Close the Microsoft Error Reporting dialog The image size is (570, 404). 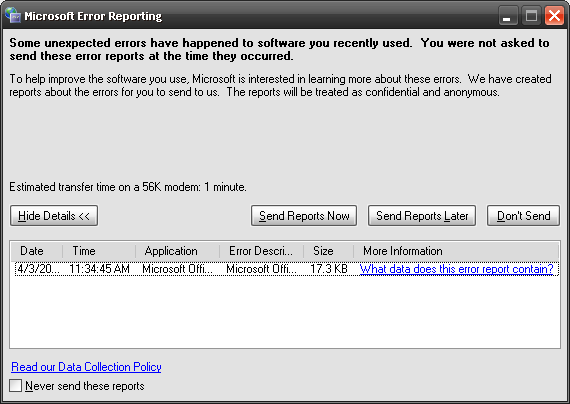(x=554, y=16)
